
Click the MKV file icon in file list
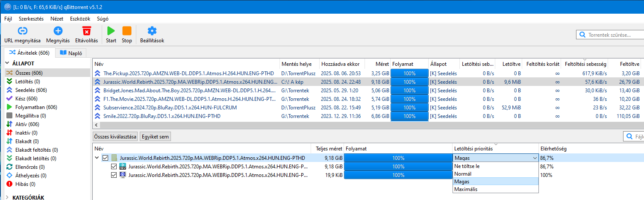[x=123, y=166]
